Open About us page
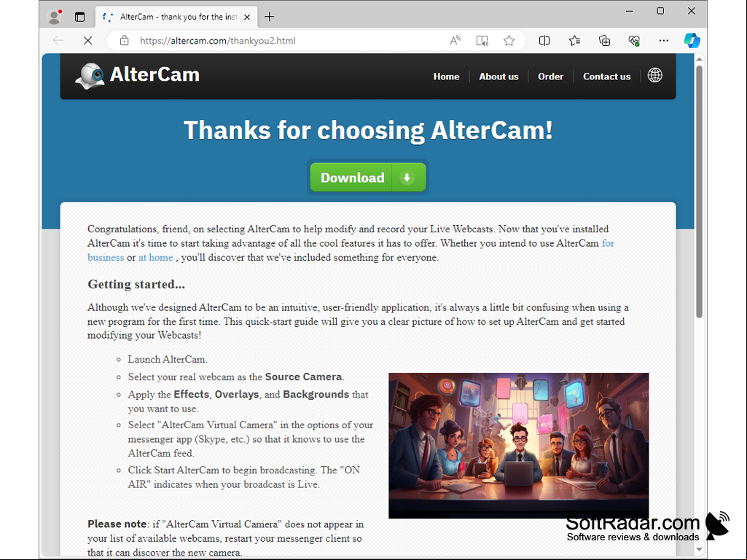The height and width of the screenshot is (560, 747). point(498,76)
